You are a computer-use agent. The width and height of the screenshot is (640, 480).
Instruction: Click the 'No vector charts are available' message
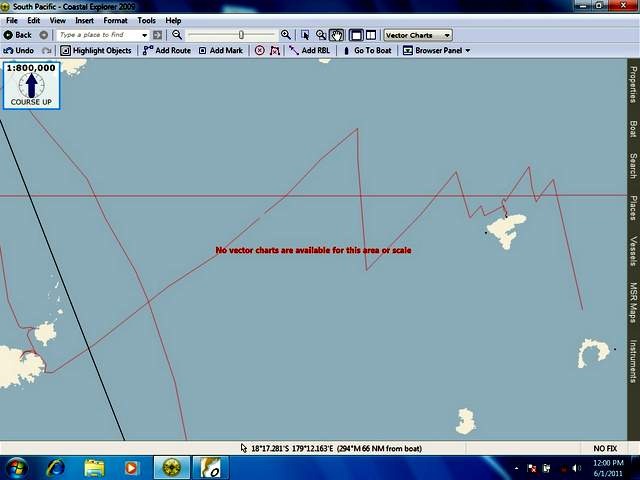tap(313, 250)
